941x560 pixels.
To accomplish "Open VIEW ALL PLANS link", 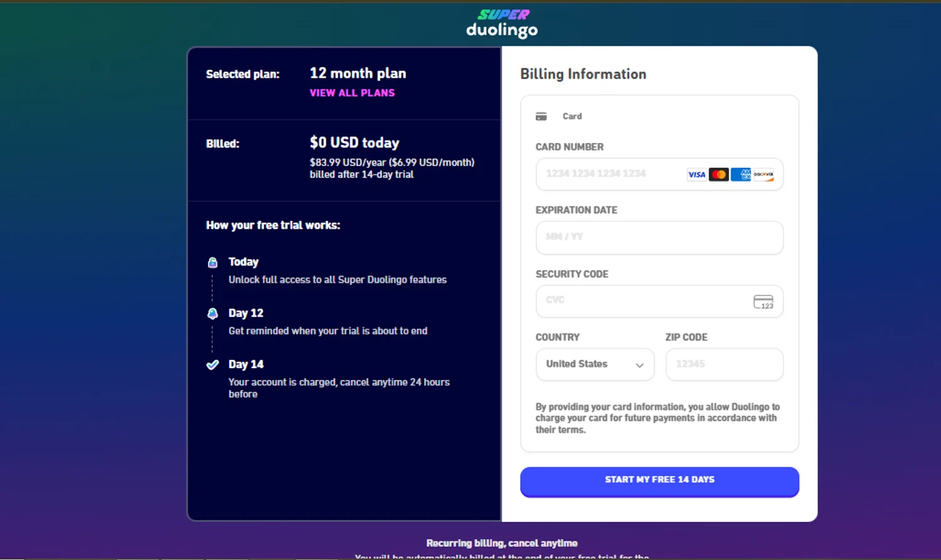I will click(x=352, y=93).
